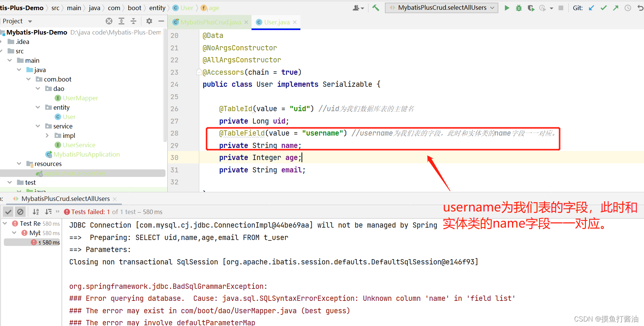644x326 pixels.
Task: Click the profiler run icon
Action: 542,8
